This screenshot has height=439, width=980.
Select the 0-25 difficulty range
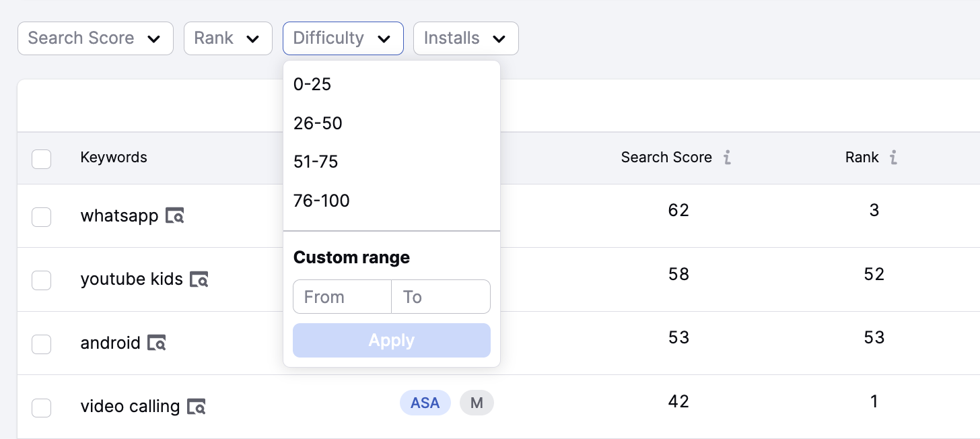click(312, 84)
